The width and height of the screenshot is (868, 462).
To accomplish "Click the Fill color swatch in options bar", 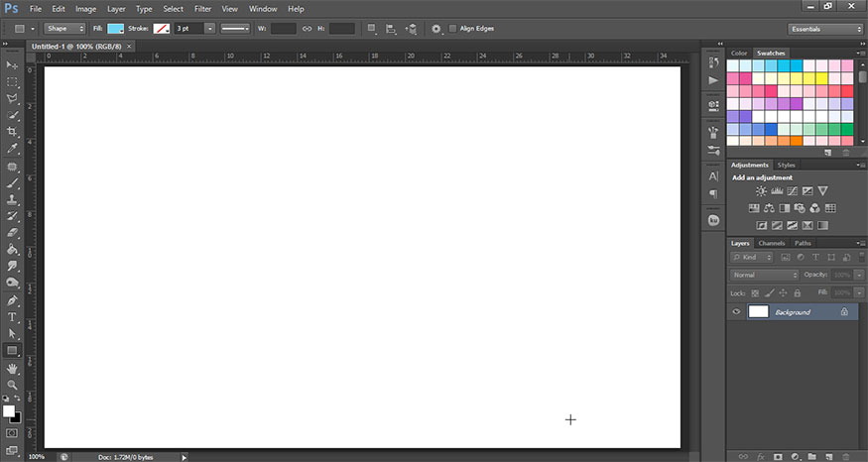I will pos(115,29).
